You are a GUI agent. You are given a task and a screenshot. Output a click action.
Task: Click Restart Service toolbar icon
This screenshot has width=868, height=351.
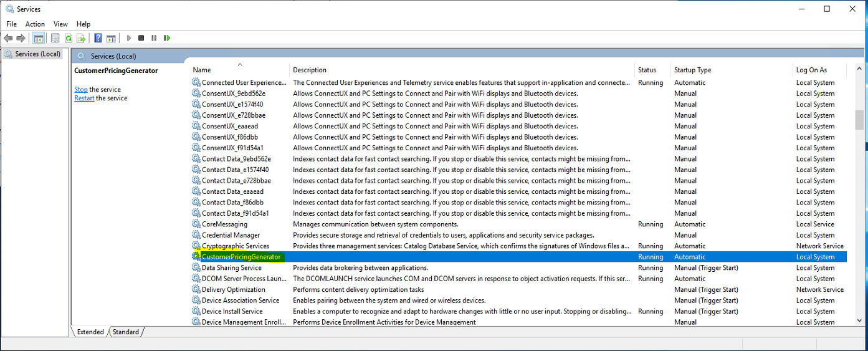pyautogui.click(x=167, y=38)
